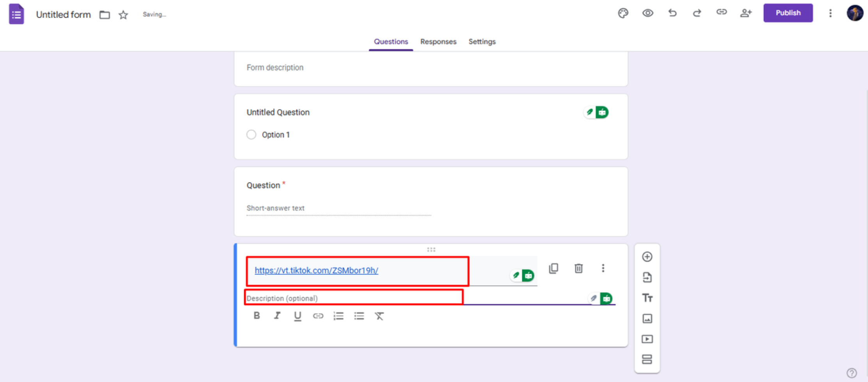Open the Customize theme palette
Viewport: 868px width, 382px height.
click(623, 13)
